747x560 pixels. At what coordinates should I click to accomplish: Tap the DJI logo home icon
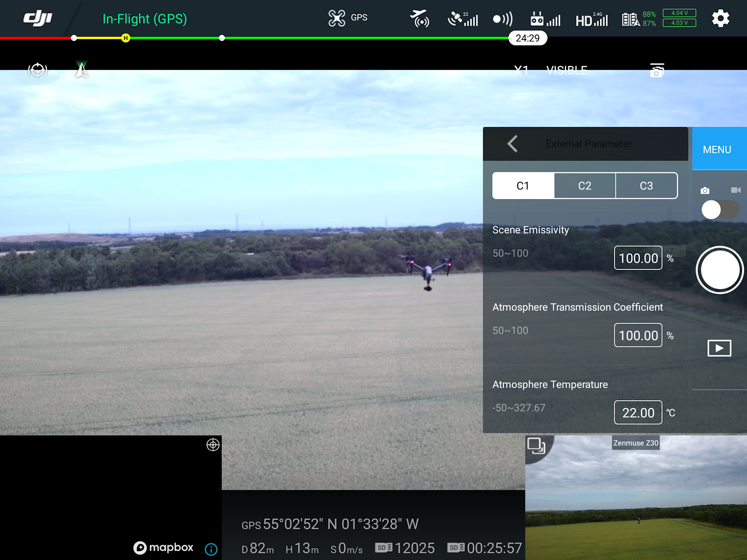[x=38, y=18]
